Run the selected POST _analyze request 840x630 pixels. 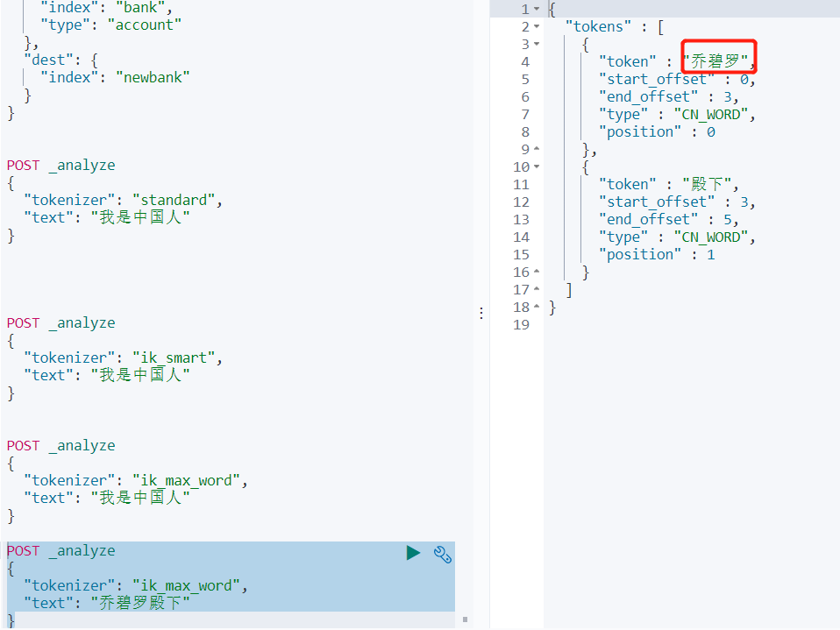tap(413, 552)
